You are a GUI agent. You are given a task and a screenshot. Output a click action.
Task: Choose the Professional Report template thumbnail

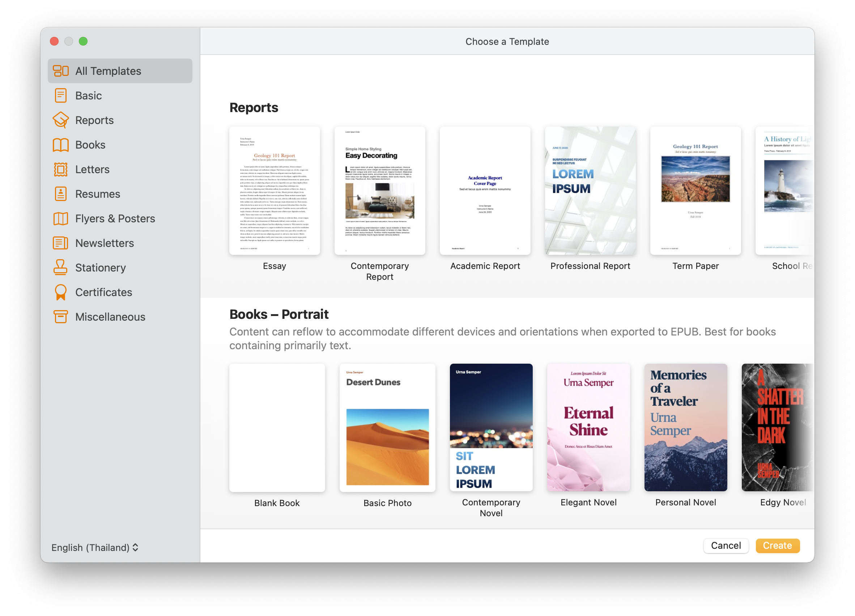(x=590, y=191)
